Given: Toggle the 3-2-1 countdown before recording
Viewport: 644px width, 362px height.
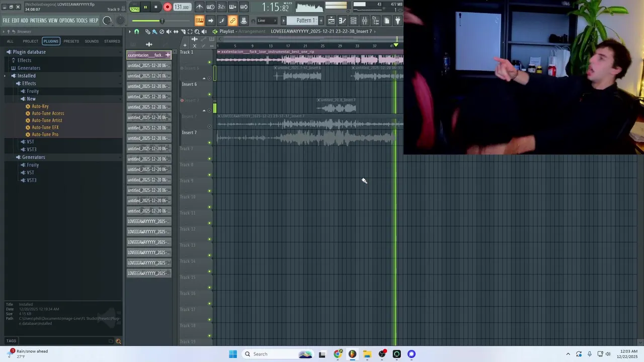Looking at the screenshot, I should (221, 7).
